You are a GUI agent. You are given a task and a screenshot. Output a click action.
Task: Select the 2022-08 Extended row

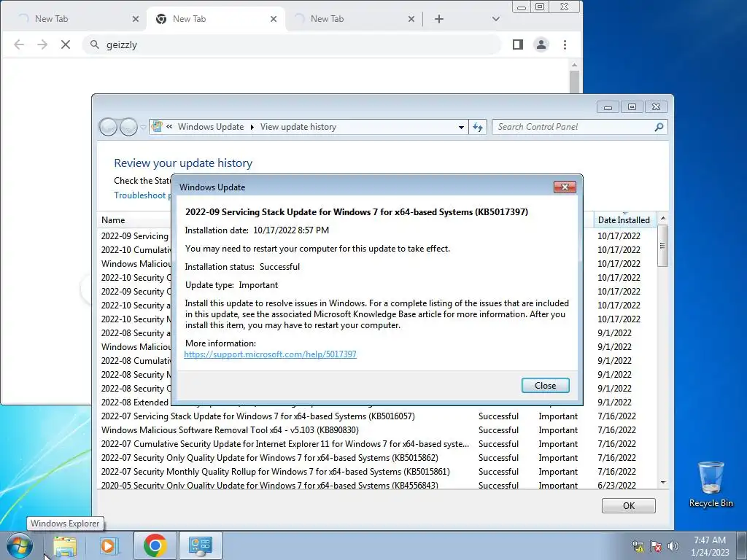tap(135, 402)
